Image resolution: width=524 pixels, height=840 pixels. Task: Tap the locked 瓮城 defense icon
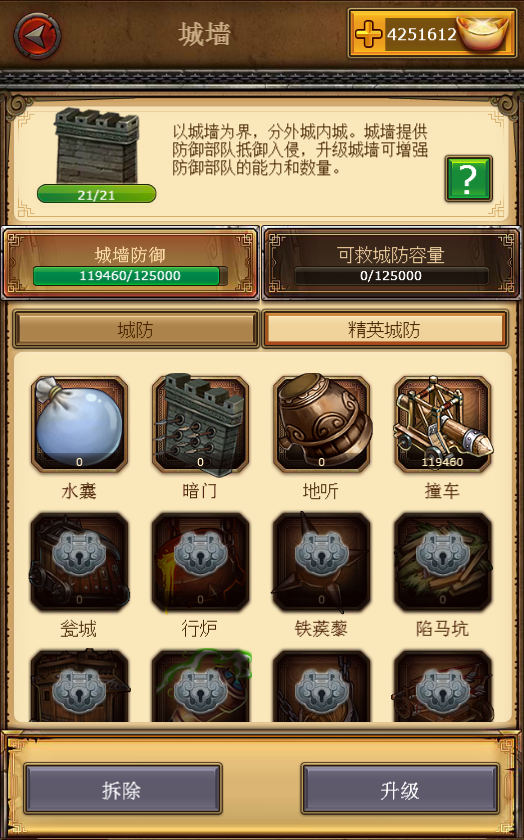point(79,561)
